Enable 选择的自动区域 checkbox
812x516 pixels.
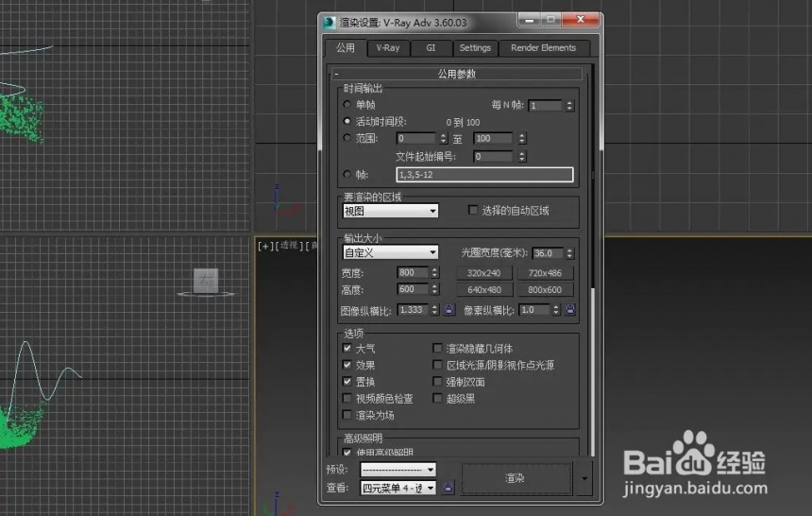coord(473,210)
